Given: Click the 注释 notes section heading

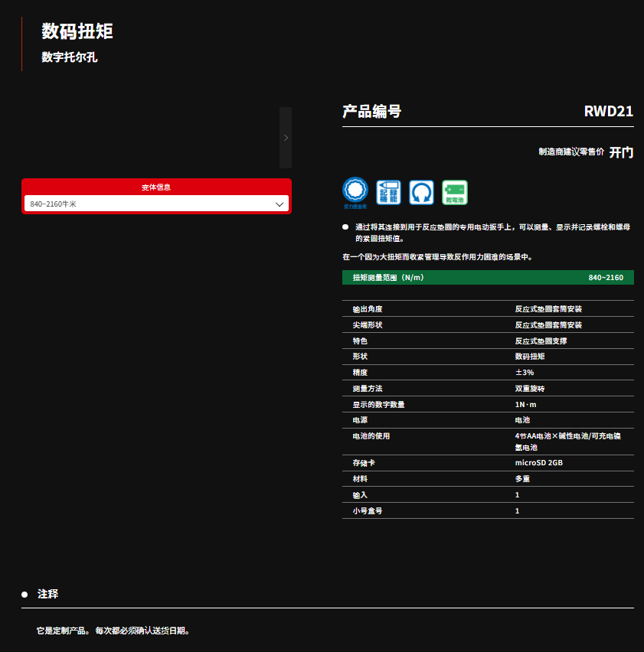Looking at the screenshot, I should pyautogui.click(x=47, y=594).
